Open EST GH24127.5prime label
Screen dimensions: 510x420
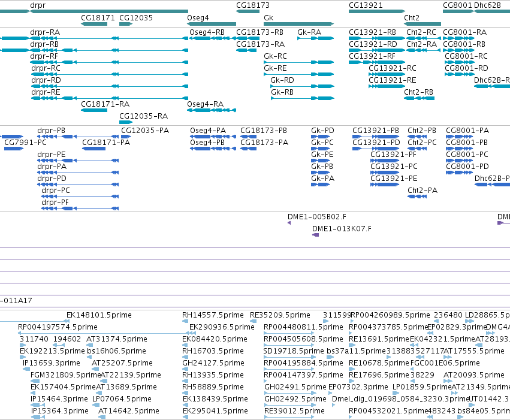click(x=213, y=363)
